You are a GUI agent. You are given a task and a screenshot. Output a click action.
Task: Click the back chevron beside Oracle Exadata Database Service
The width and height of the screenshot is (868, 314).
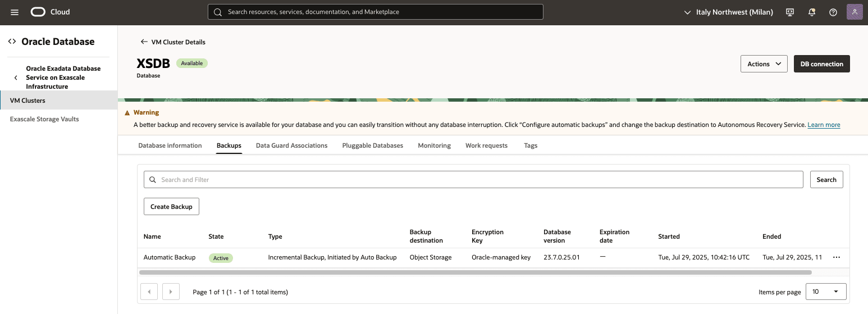pos(16,78)
